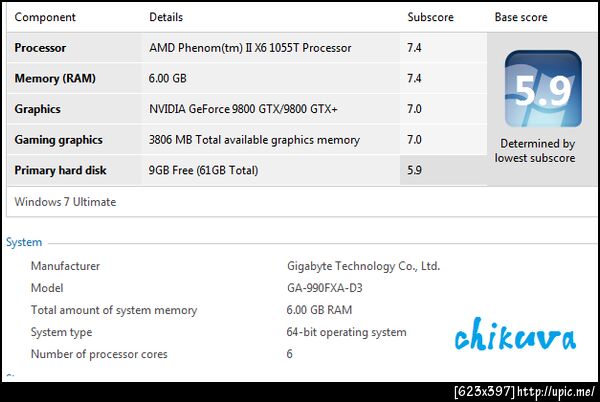The image size is (600, 402).
Task: Click the Component column header
Action: (46, 18)
